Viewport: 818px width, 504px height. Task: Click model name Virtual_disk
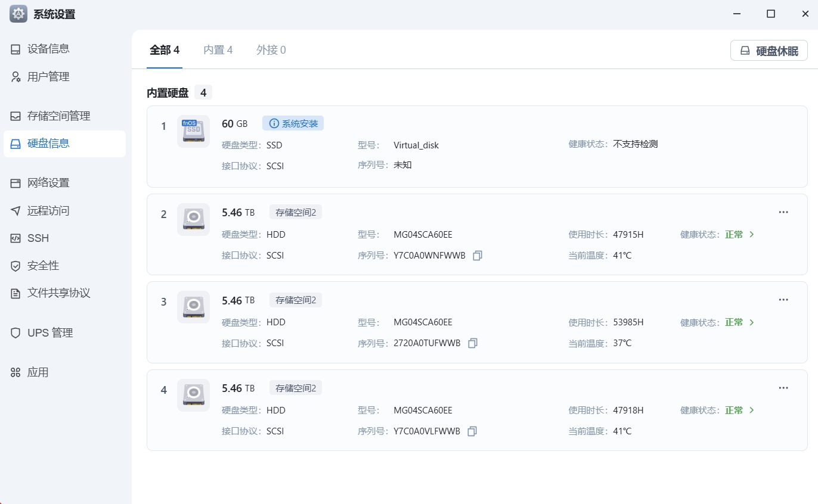[416, 145]
